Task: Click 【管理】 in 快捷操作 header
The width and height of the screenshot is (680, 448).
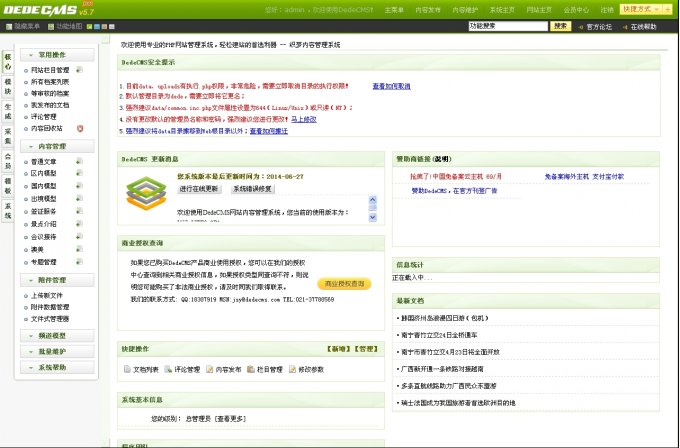Action: coord(366,349)
